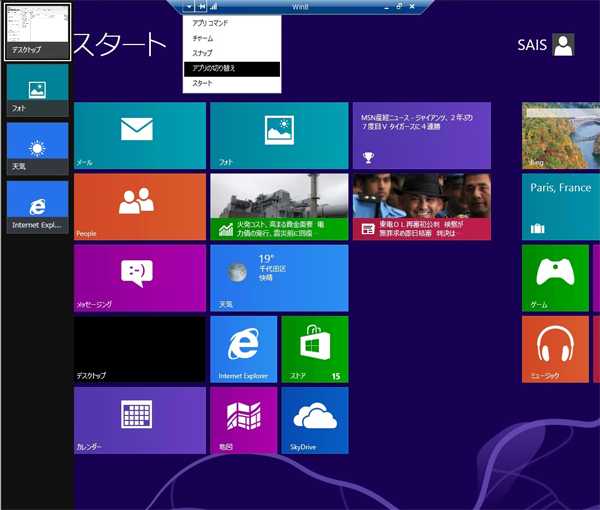Switch to デスクトップ thumbnail in app switcher

point(38,32)
